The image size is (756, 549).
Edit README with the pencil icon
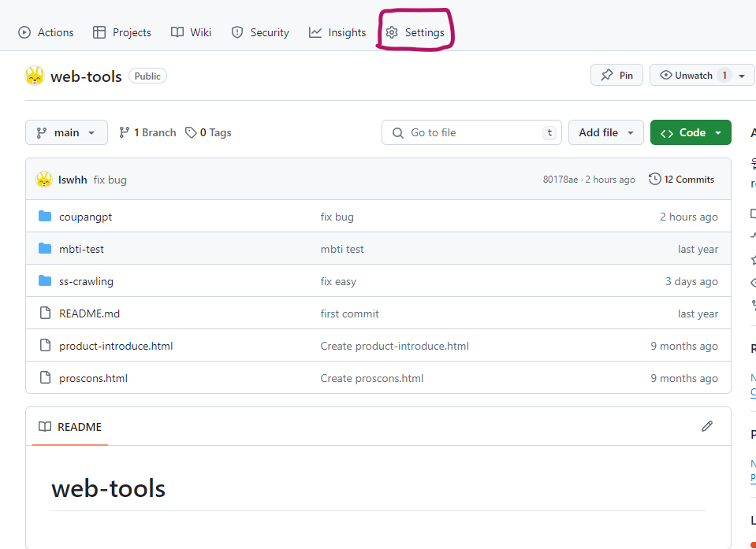707,426
